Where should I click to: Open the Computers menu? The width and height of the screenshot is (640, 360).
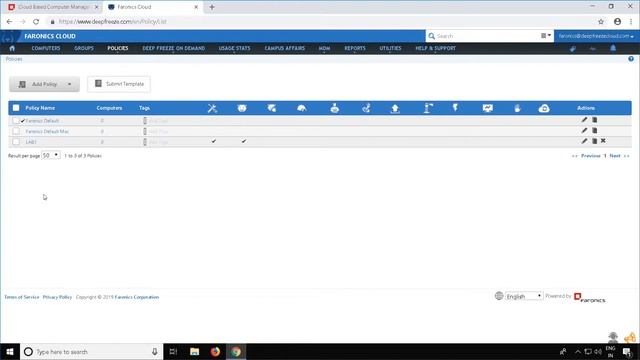click(x=46, y=48)
